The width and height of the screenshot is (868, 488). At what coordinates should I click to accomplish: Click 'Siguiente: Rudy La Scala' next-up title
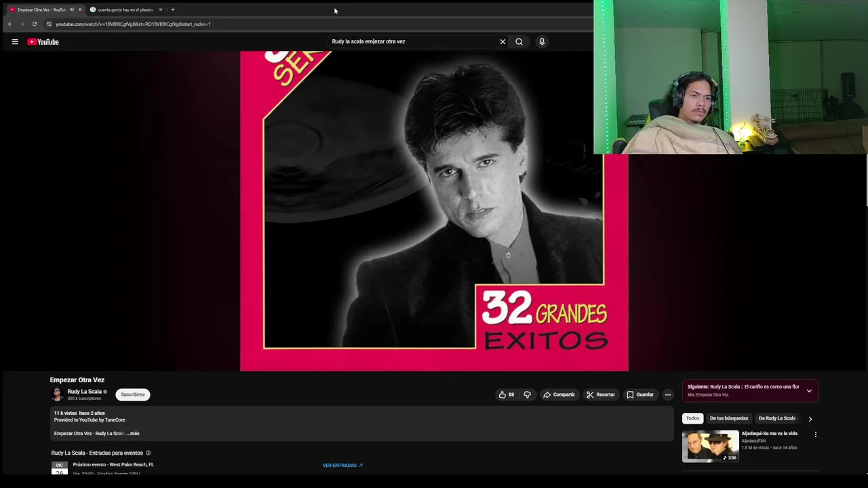click(x=743, y=387)
